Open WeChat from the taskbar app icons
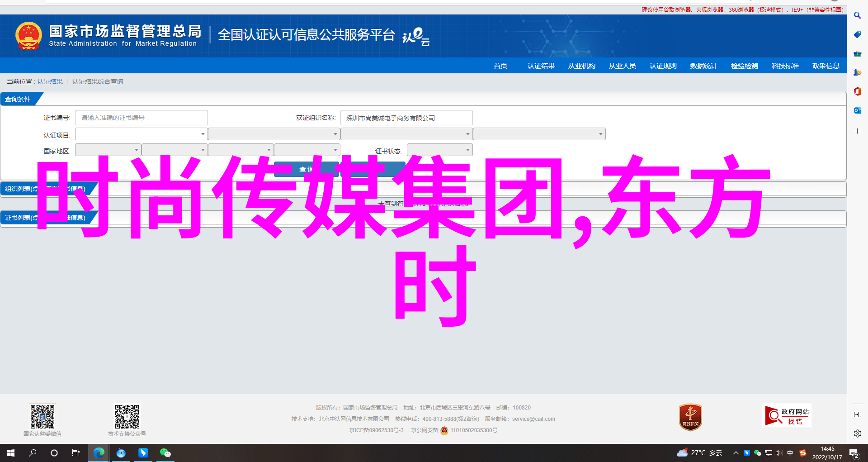 tap(165, 453)
